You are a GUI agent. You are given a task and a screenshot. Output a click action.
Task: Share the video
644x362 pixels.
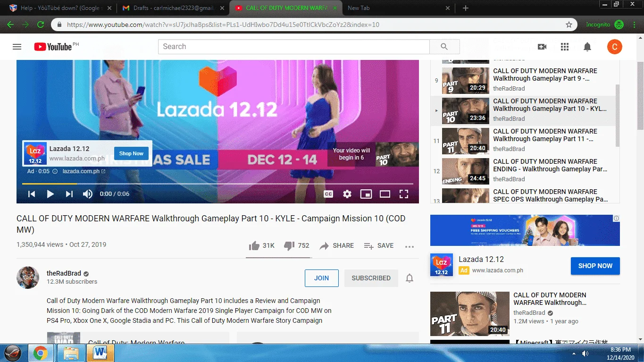(x=336, y=245)
